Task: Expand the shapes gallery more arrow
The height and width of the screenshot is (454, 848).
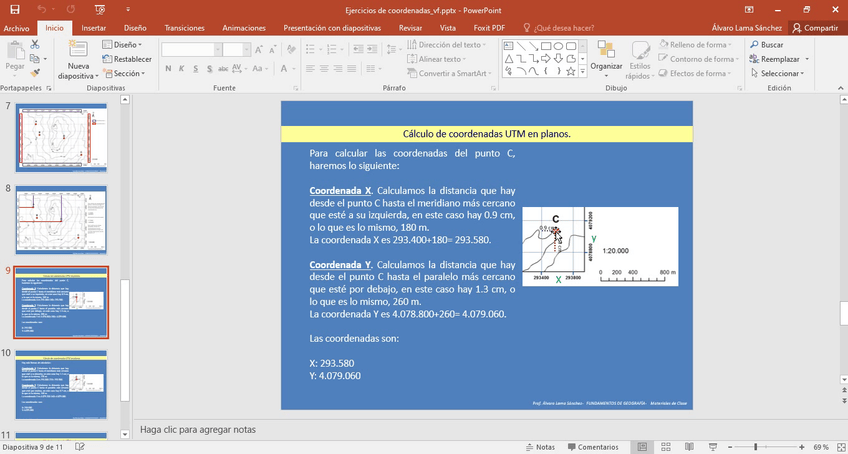Action: (x=582, y=72)
